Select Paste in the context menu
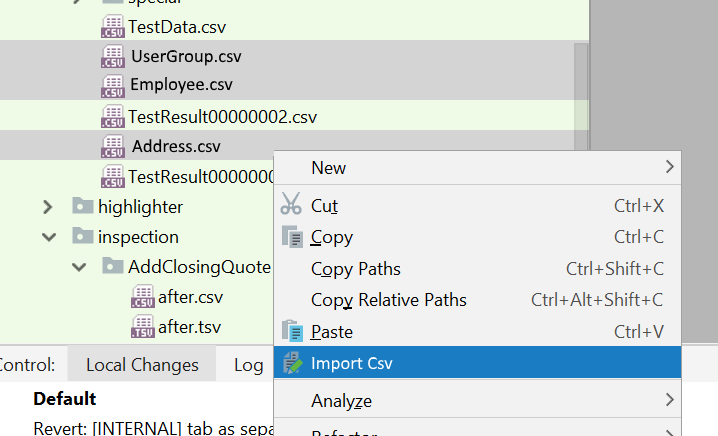The image size is (718, 436). coord(477,331)
